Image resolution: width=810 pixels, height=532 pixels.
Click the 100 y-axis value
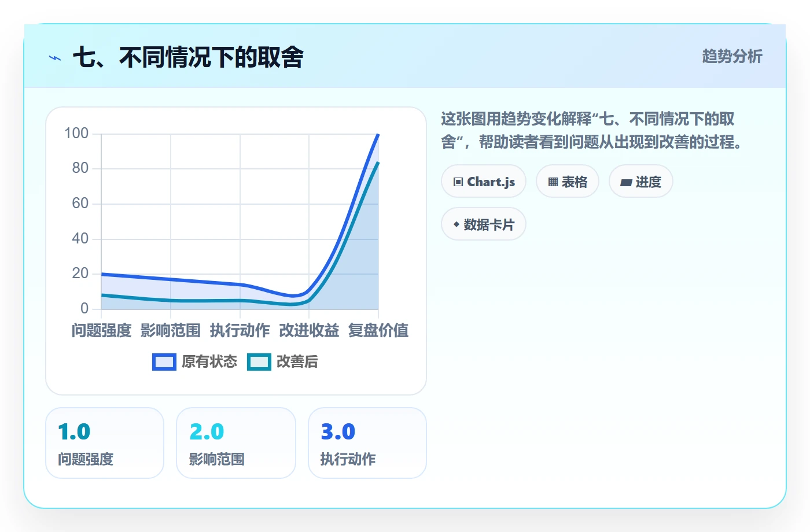[x=76, y=134]
